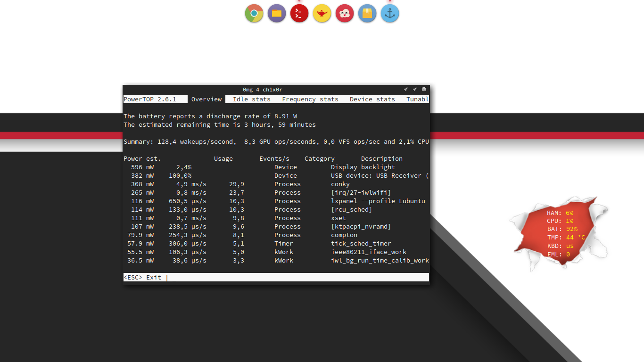The height and width of the screenshot is (362, 644).
Task: Click the Usage column header
Action: tap(223, 158)
